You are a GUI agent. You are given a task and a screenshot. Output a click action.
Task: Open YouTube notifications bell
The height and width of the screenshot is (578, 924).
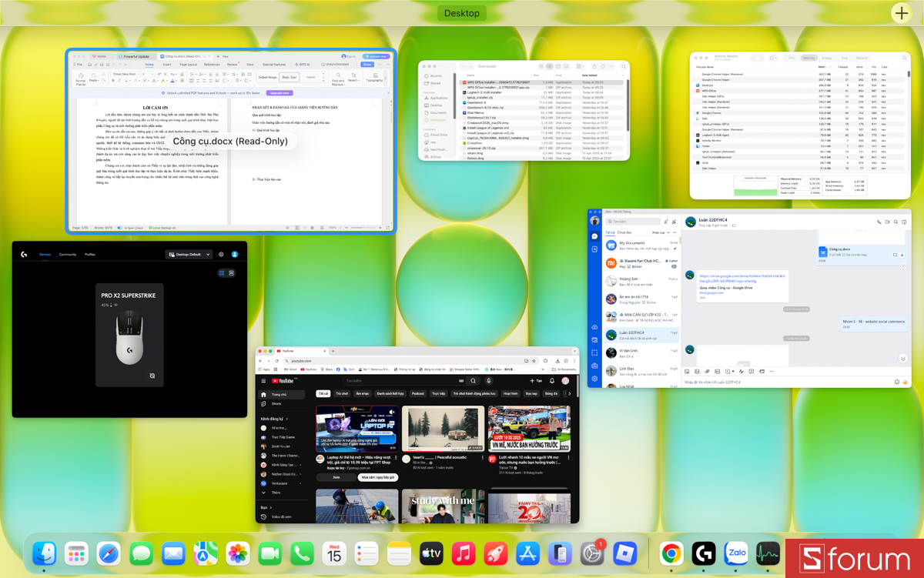pyautogui.click(x=552, y=380)
